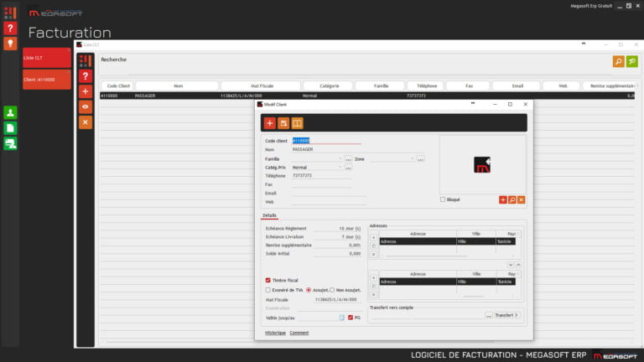This screenshot has width=644, height=362.
Task: Open the date picker for Valide jusqu'au
Action: [341, 318]
